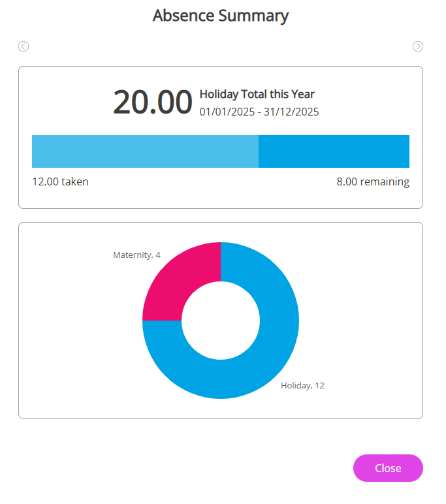Click the "Maternity, 4" chart label
Viewport: 446px width, 504px height.
136,255
